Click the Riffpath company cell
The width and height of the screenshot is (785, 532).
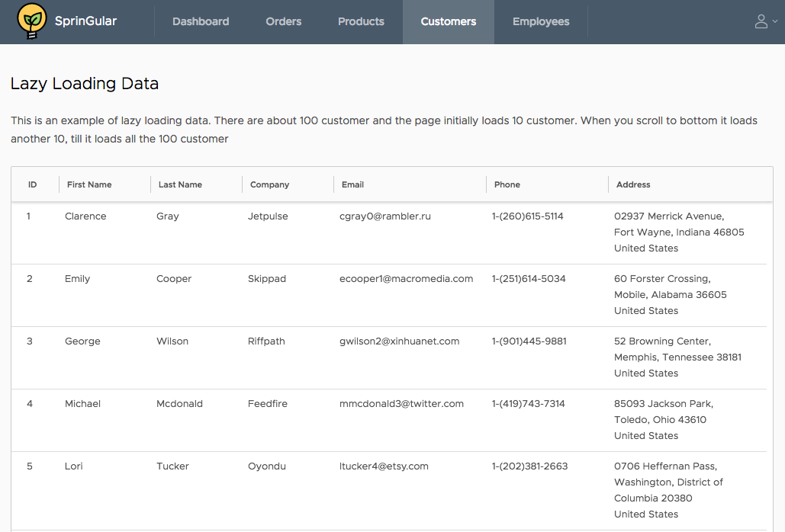tap(266, 341)
